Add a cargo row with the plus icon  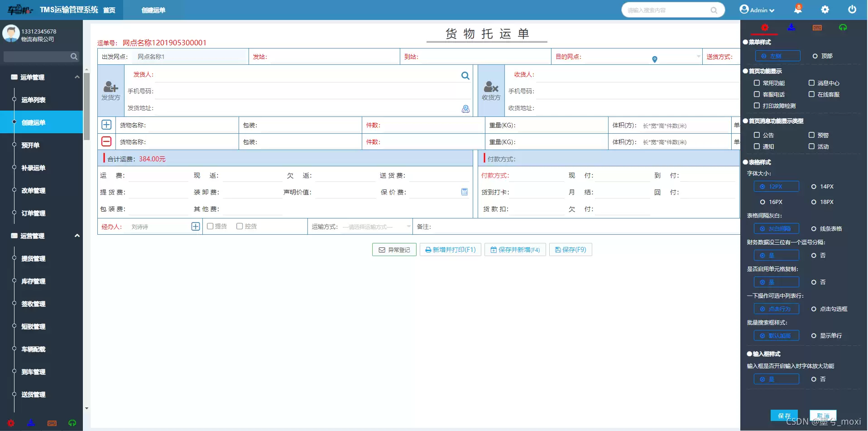pos(106,124)
